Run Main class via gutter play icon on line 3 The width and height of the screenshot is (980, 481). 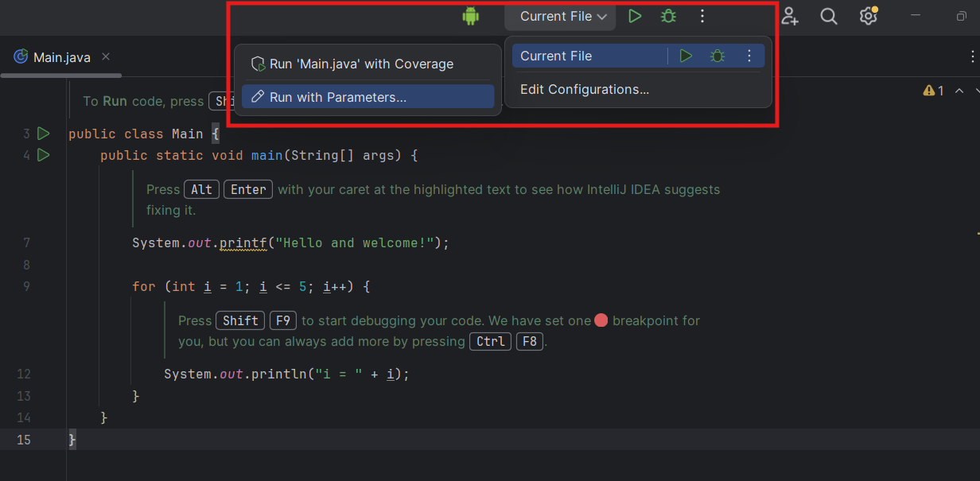coord(44,134)
